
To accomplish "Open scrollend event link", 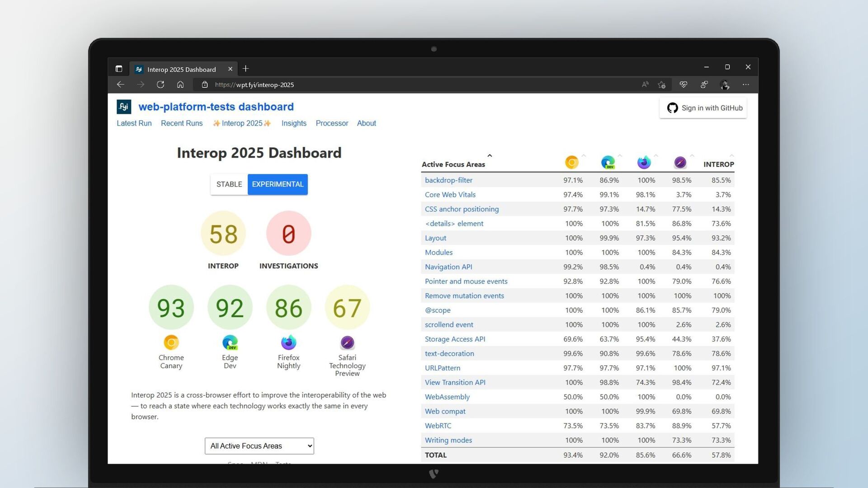I will pyautogui.click(x=449, y=325).
